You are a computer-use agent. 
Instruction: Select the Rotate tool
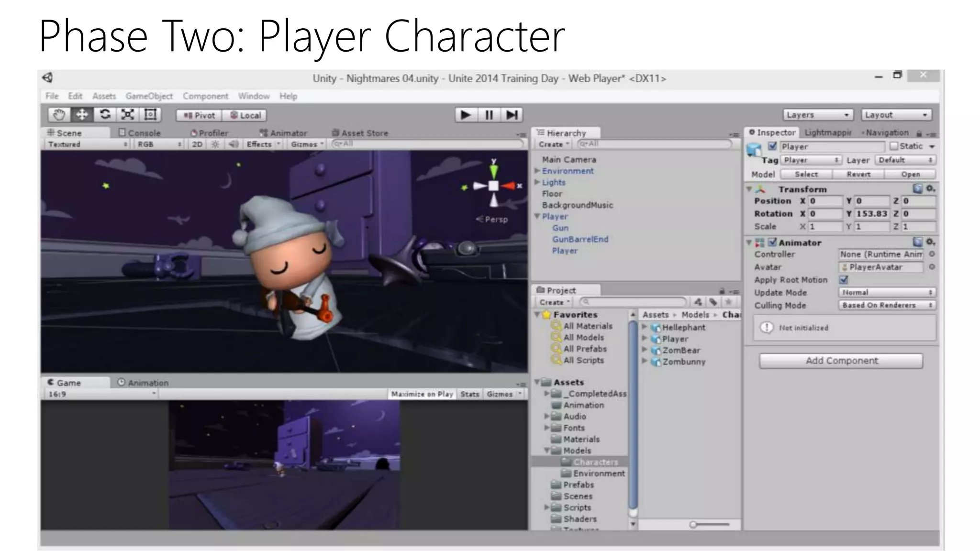[105, 115]
